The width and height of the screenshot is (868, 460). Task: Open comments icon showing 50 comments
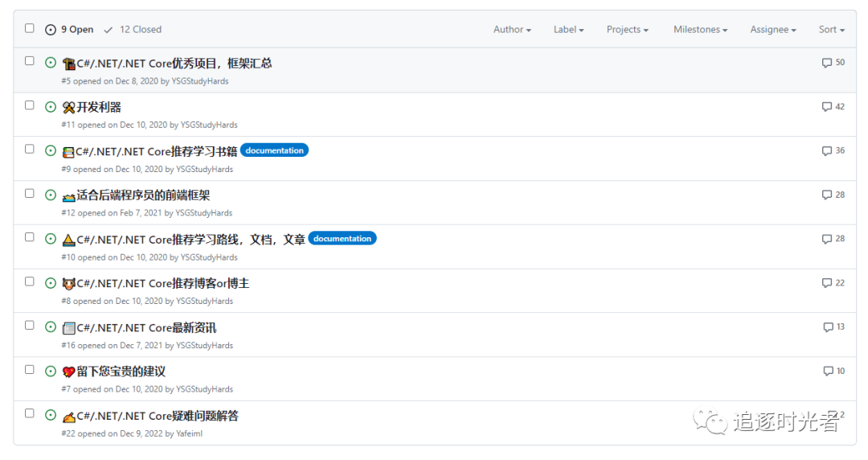pyautogui.click(x=826, y=63)
